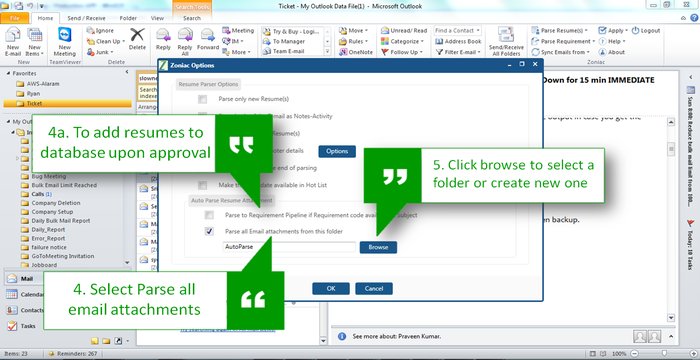Viewport: 700px width, 360px height.
Task: Delete the selected message
Action: [x=137, y=39]
